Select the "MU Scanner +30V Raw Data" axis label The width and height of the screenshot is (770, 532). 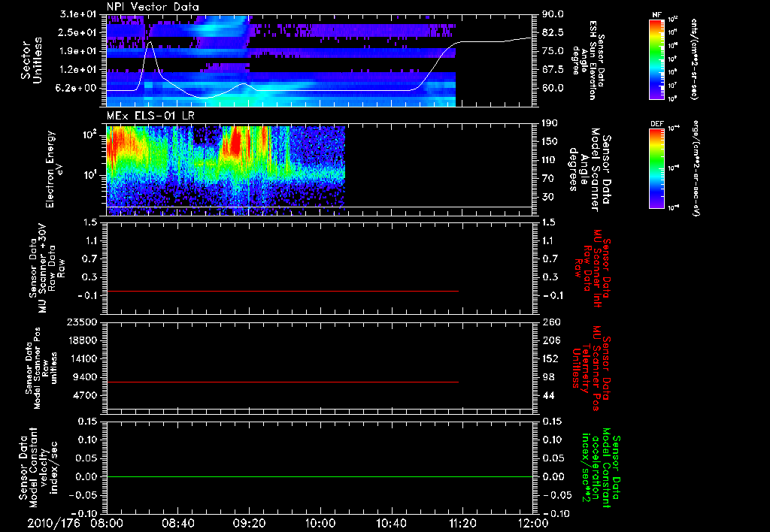47,268
